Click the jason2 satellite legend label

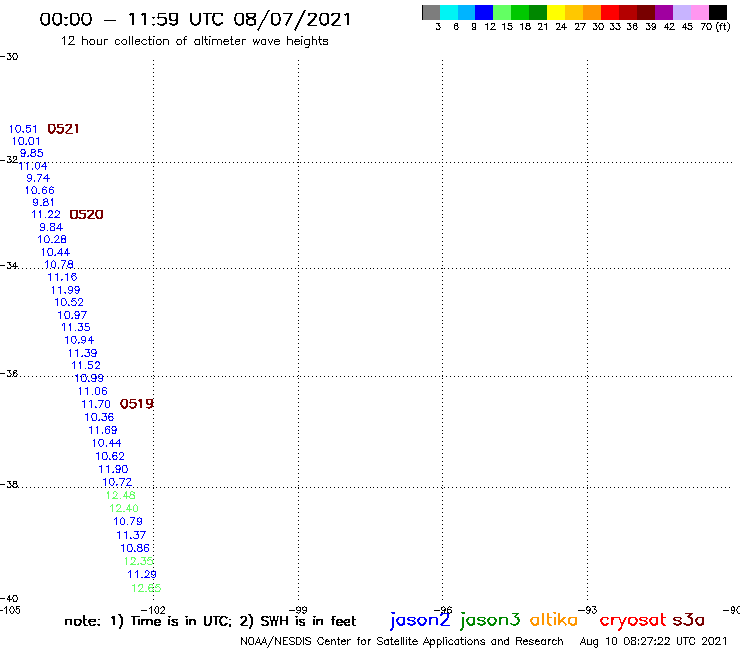point(420,621)
